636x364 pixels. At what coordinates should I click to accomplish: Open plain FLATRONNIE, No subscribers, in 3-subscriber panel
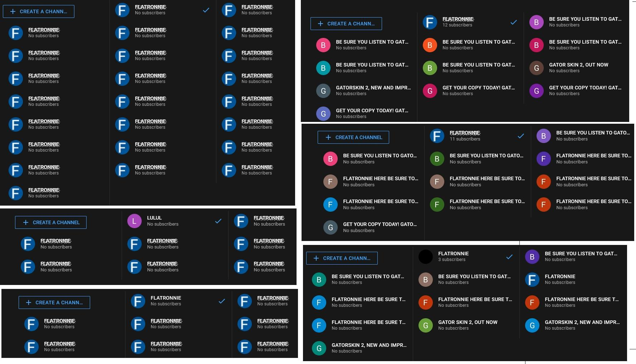560,279
